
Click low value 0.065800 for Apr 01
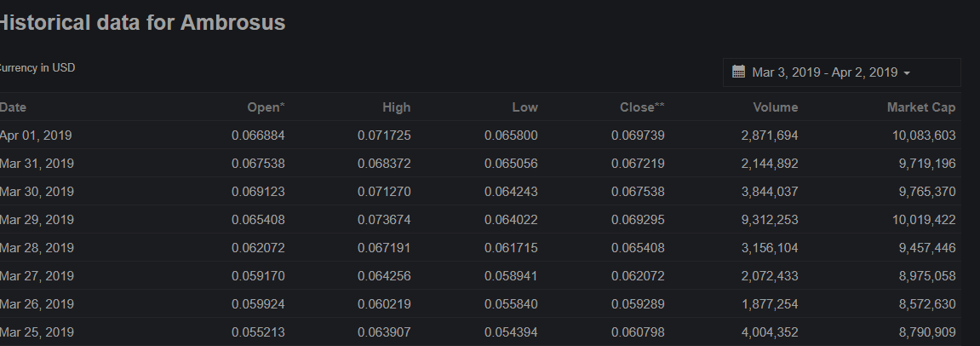[x=511, y=136]
